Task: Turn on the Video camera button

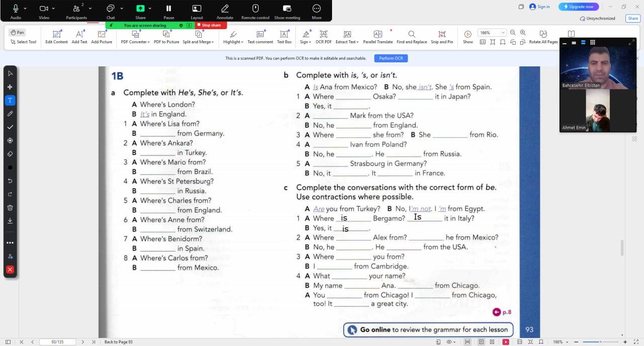Action: click(x=44, y=11)
